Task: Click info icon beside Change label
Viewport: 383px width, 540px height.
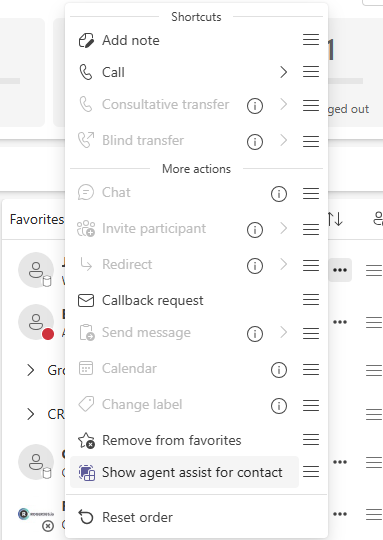Action: click(279, 406)
